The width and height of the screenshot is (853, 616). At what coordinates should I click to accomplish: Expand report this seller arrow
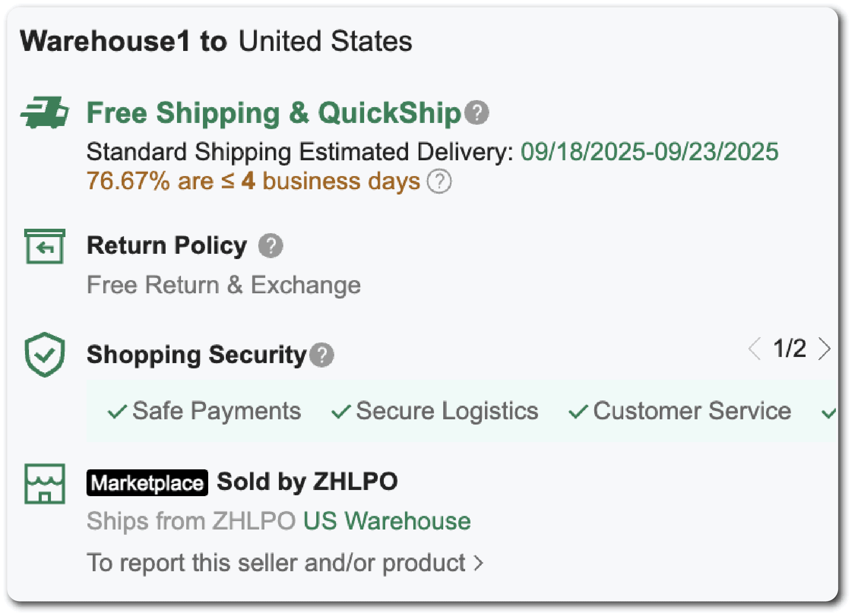[x=479, y=563]
